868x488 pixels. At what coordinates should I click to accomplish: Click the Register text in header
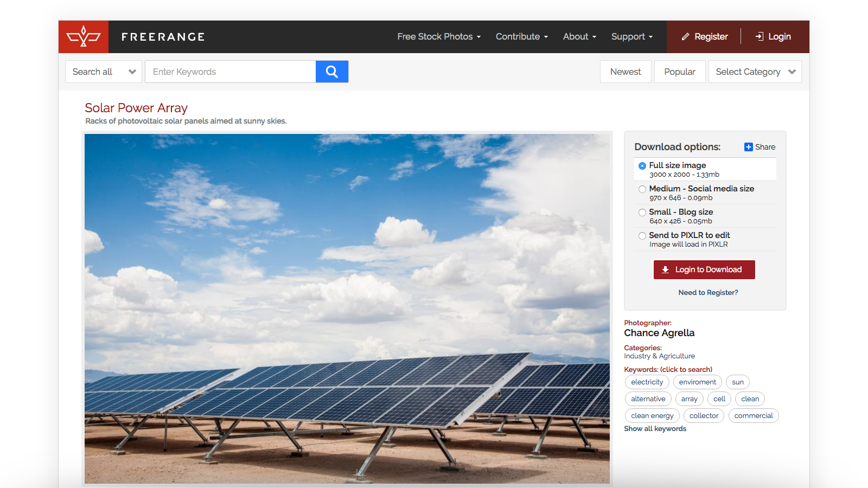click(x=711, y=37)
